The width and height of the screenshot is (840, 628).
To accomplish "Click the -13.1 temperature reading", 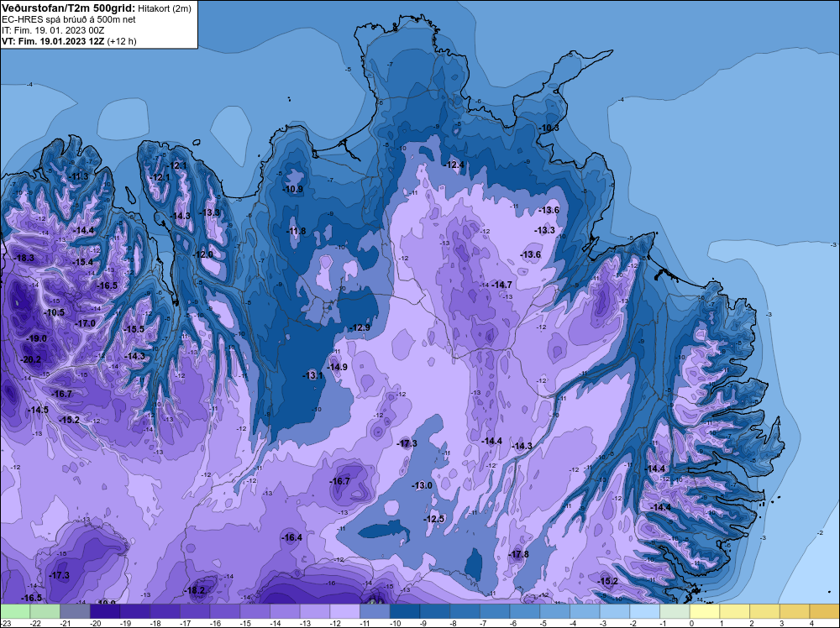I will [312, 376].
